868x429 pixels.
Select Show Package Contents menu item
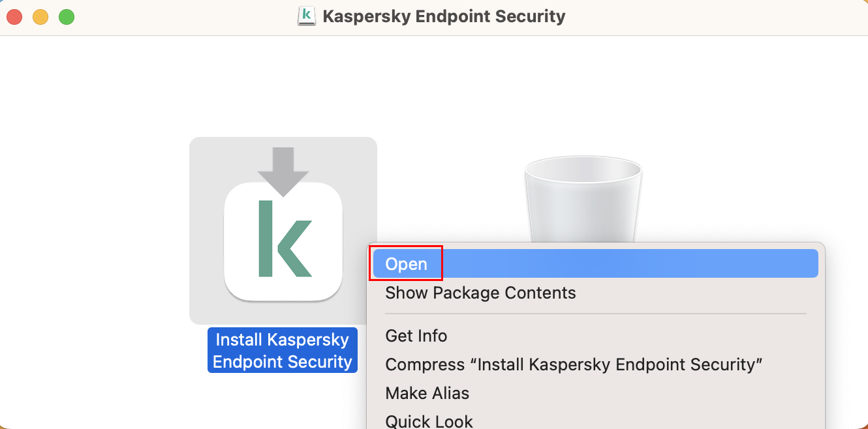pyautogui.click(x=480, y=293)
